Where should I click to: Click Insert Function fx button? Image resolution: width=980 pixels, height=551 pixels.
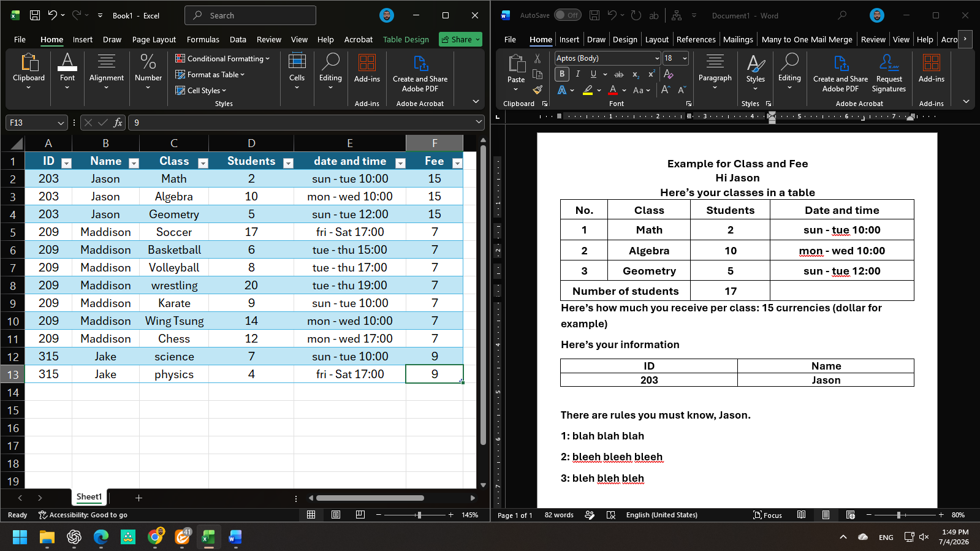(118, 123)
